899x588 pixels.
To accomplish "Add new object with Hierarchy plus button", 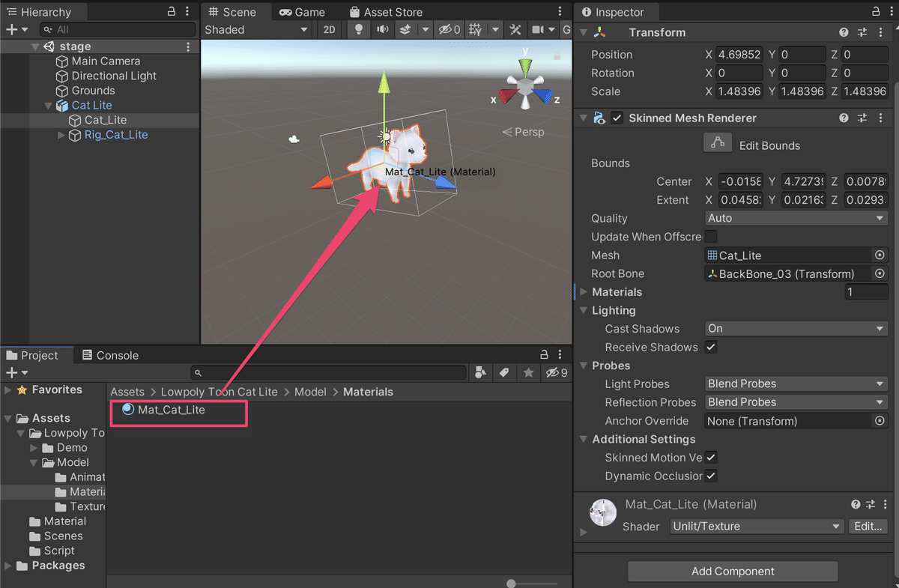I will point(11,30).
